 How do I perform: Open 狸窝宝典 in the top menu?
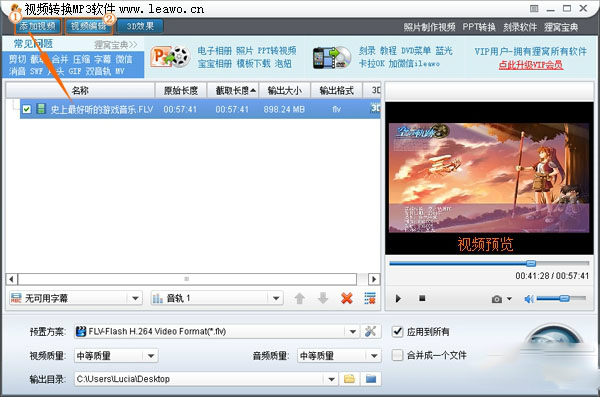561,27
